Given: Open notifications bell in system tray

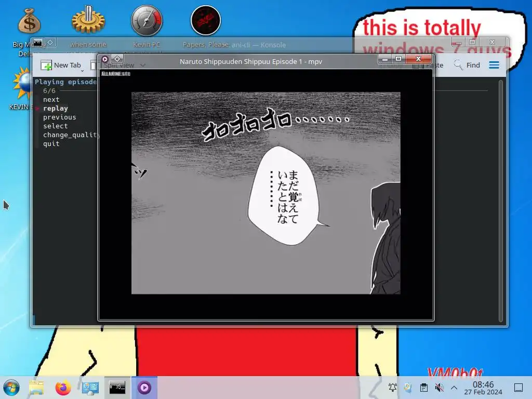Looking at the screenshot, I should tap(393, 388).
